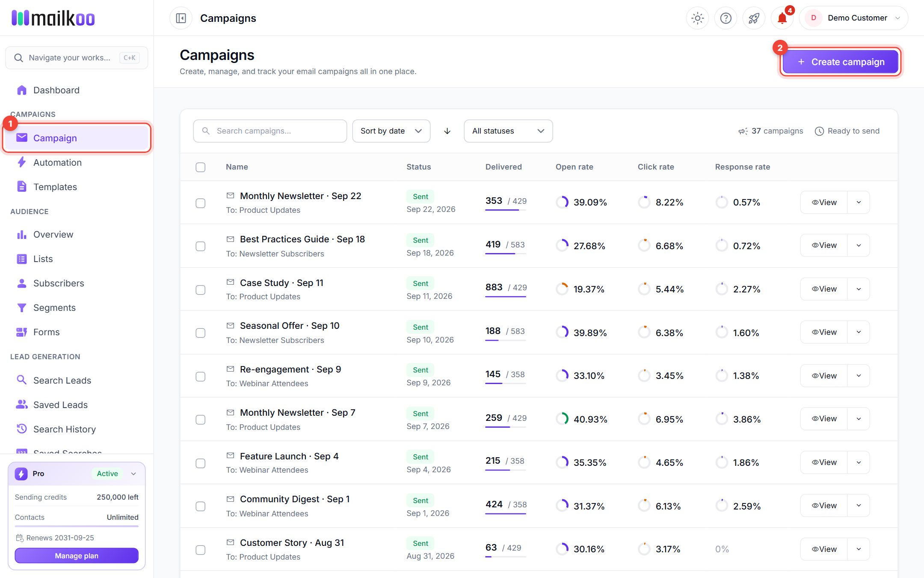Image resolution: width=924 pixels, height=578 pixels.
Task: Check the Best Practices Guide row
Action: pos(200,246)
